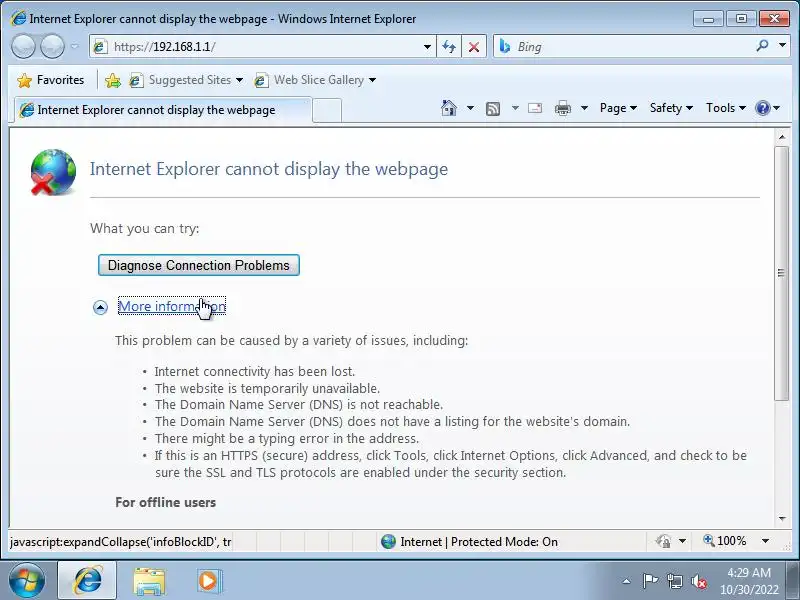
Task: Click the red Stop loading icon
Action: [474, 47]
